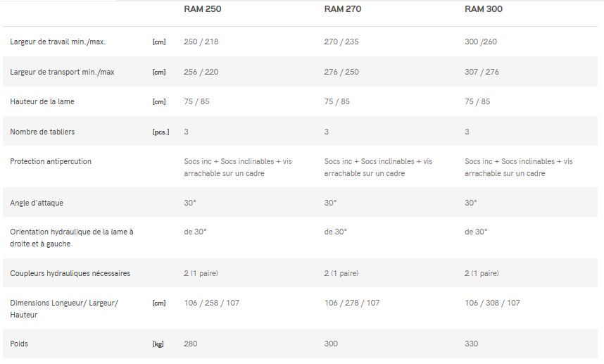This screenshot has height=364, width=604.
Task: Select the 'Protection antipercution' row label
Action: point(51,161)
